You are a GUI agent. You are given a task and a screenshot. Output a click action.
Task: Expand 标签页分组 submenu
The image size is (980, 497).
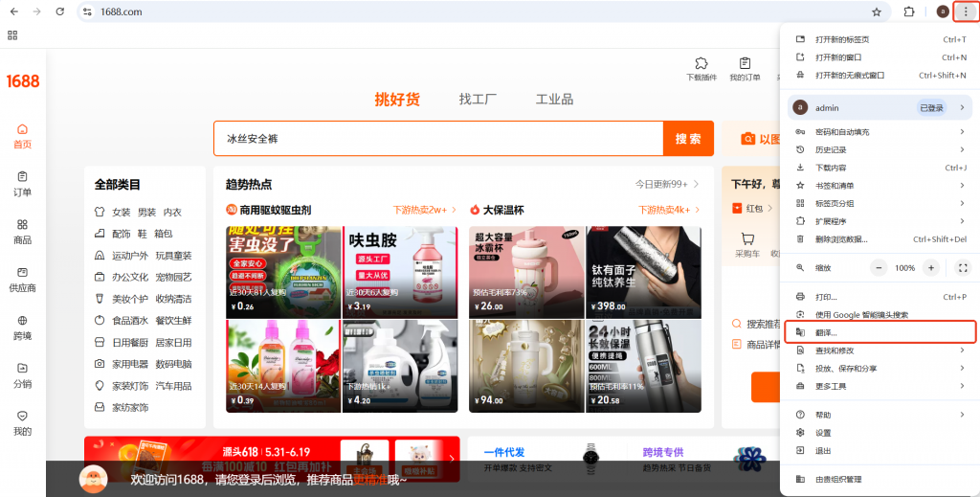(880, 204)
